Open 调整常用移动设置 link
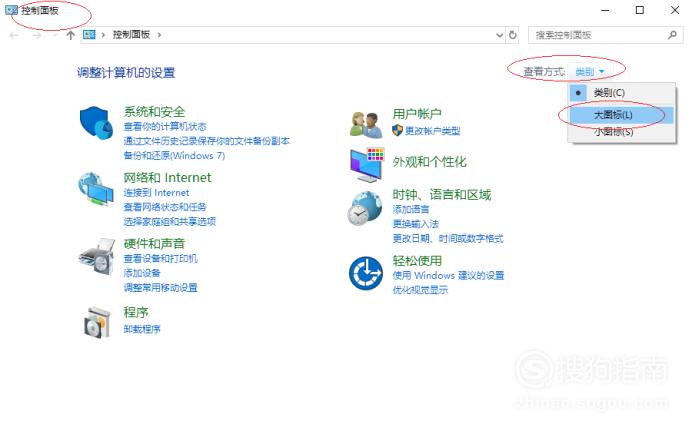This screenshot has width=692, height=437. pyautogui.click(x=161, y=287)
